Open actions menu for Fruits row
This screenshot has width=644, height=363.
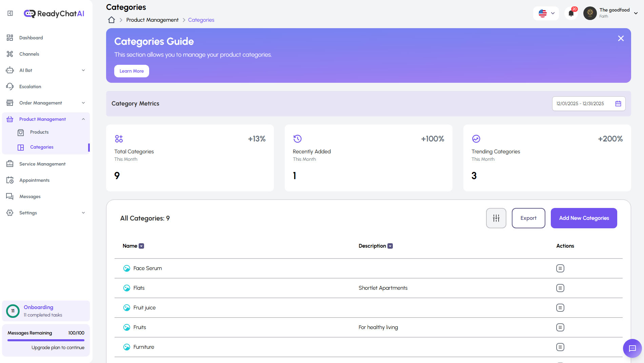(x=560, y=327)
